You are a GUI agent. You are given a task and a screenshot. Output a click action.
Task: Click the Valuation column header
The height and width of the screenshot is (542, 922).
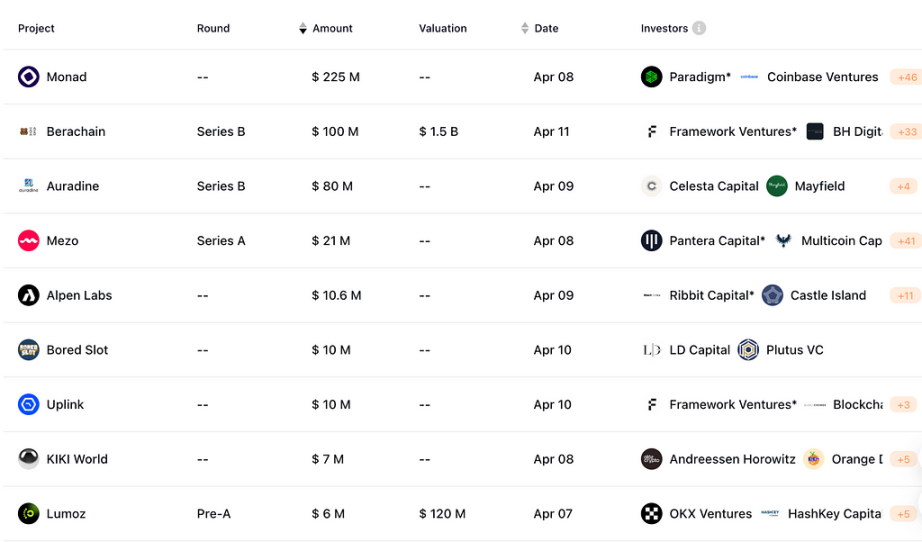coord(443,28)
